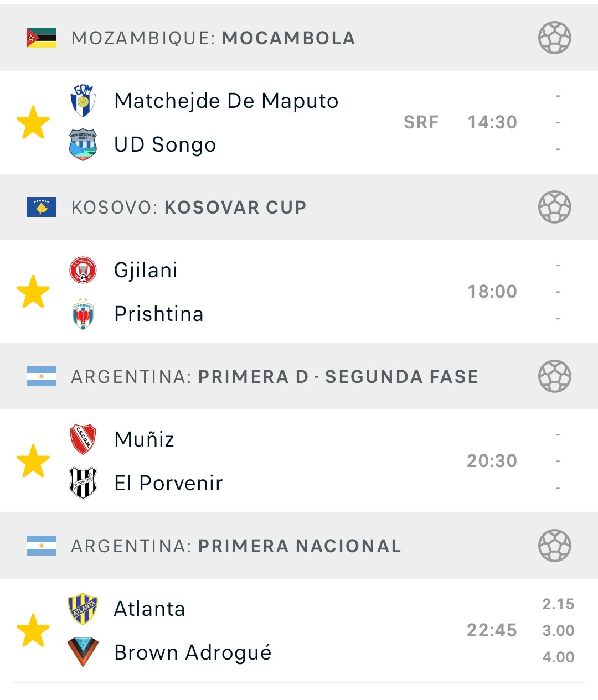Select the 2.15 home win odds
Viewport: 598px width, 700px height.
(x=558, y=604)
